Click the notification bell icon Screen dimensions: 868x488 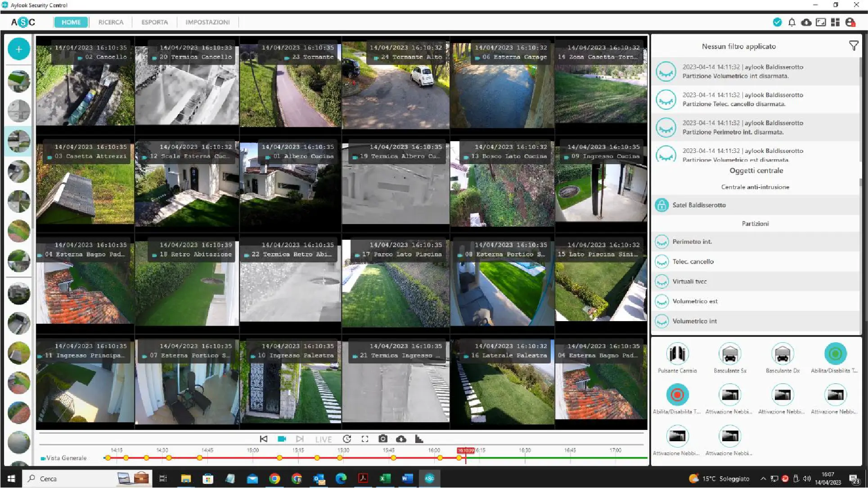[792, 22]
